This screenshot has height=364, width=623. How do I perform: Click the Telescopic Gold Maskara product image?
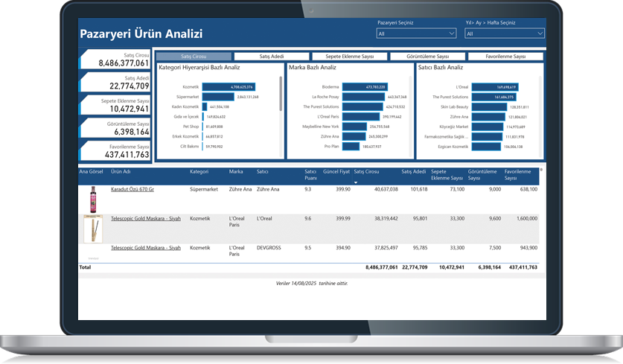[93, 229]
